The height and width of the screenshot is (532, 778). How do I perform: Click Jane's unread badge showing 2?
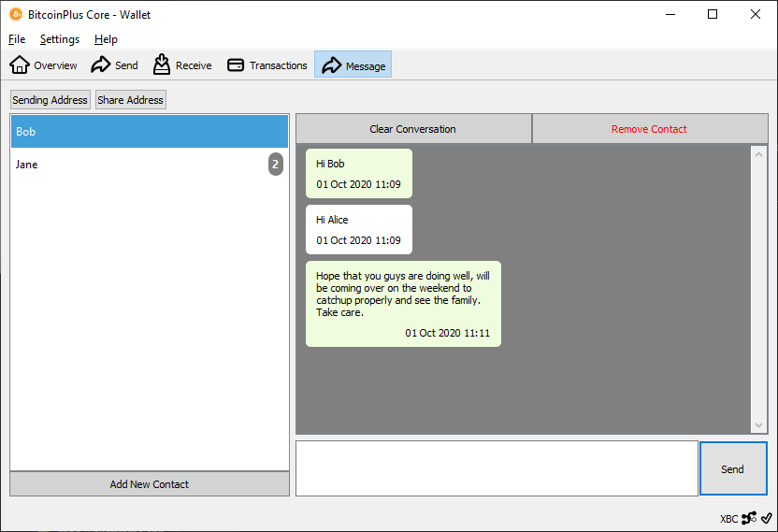click(x=275, y=165)
